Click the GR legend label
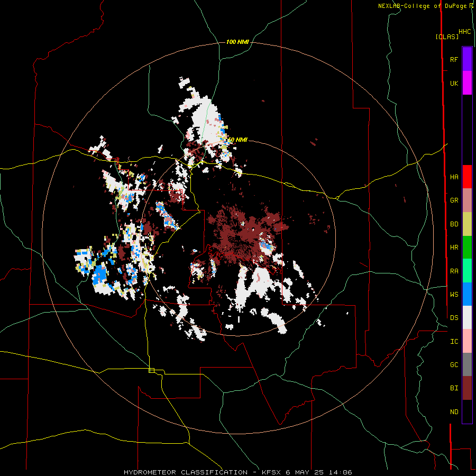The height and width of the screenshot is (476, 476). click(454, 200)
